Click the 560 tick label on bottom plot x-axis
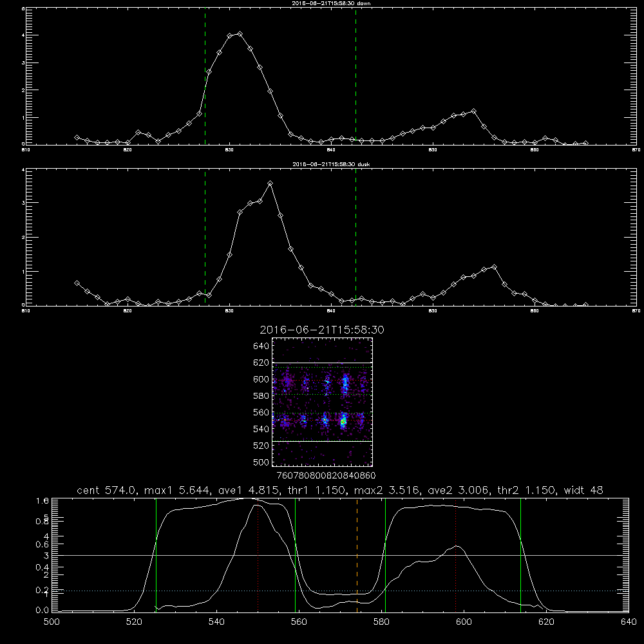 tap(299, 622)
